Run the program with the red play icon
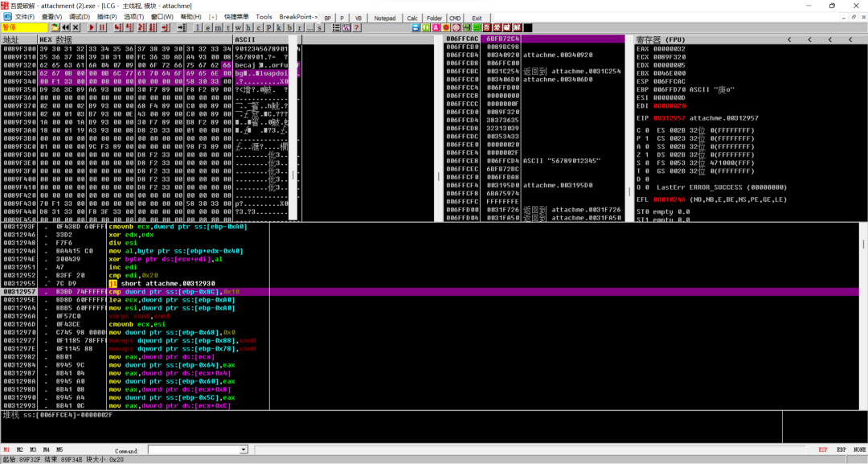Screen dimensions: 868x464 coord(92,27)
